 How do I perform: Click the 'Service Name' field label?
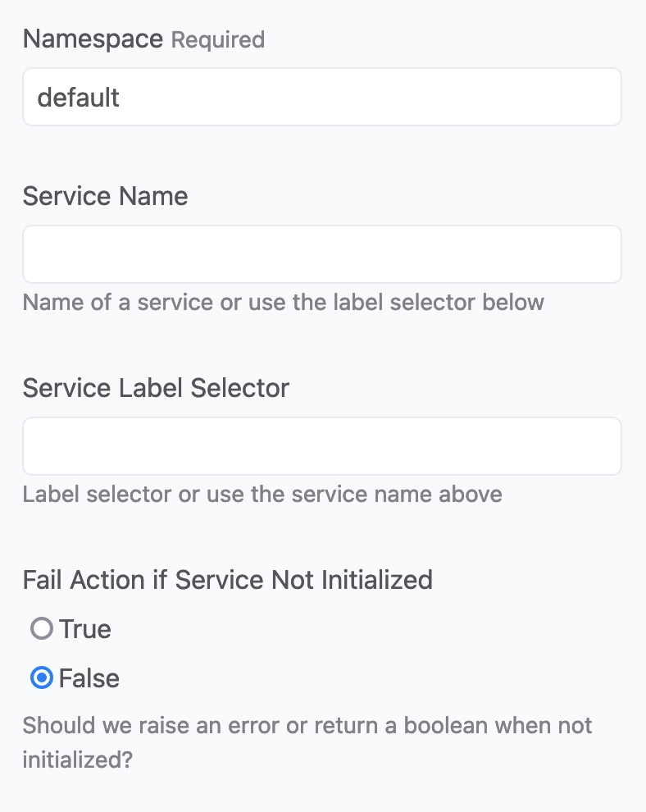click(x=105, y=196)
